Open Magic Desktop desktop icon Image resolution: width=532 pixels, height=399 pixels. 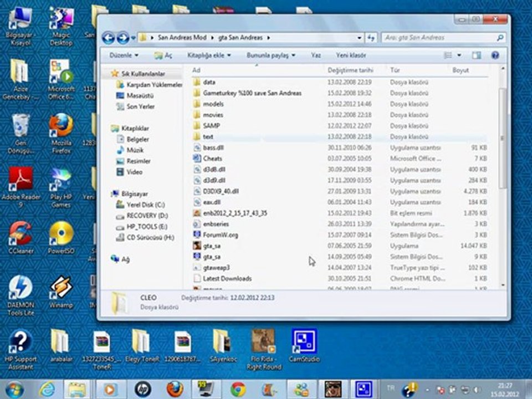click(x=61, y=27)
